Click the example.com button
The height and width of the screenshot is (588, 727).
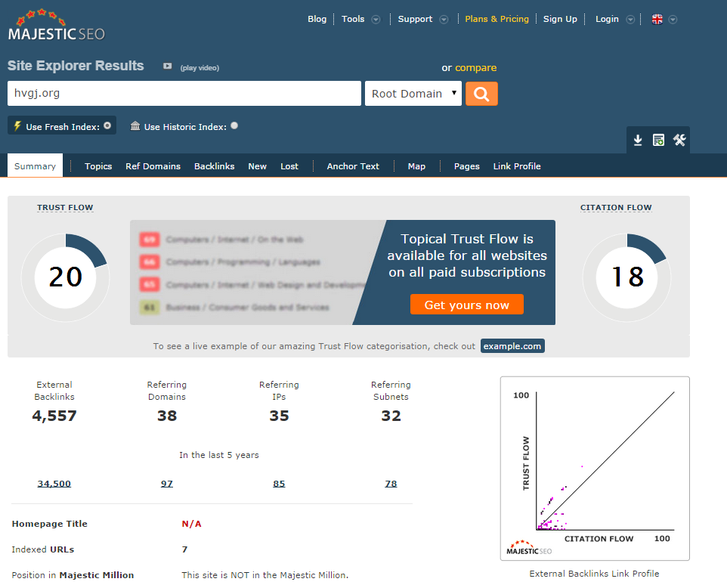(512, 346)
